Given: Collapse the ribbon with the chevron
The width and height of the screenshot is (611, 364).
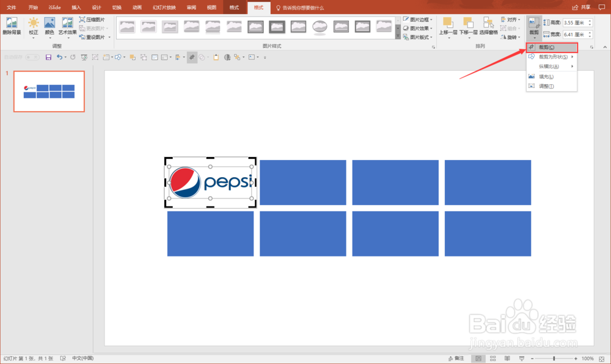Looking at the screenshot, I should pos(605,47).
